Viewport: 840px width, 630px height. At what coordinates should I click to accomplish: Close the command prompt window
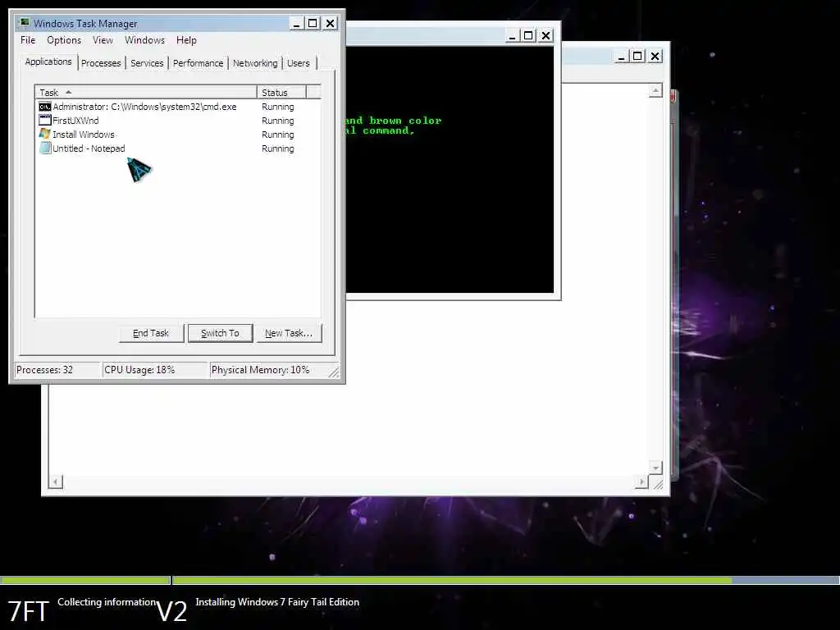[546, 35]
